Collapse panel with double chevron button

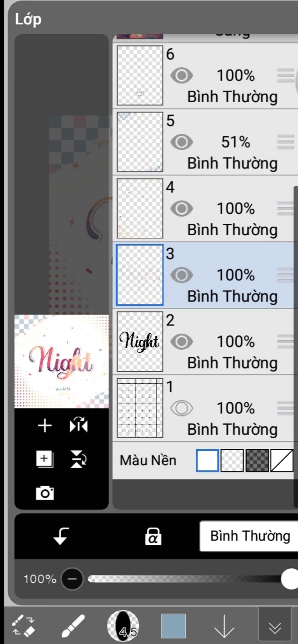(275, 626)
